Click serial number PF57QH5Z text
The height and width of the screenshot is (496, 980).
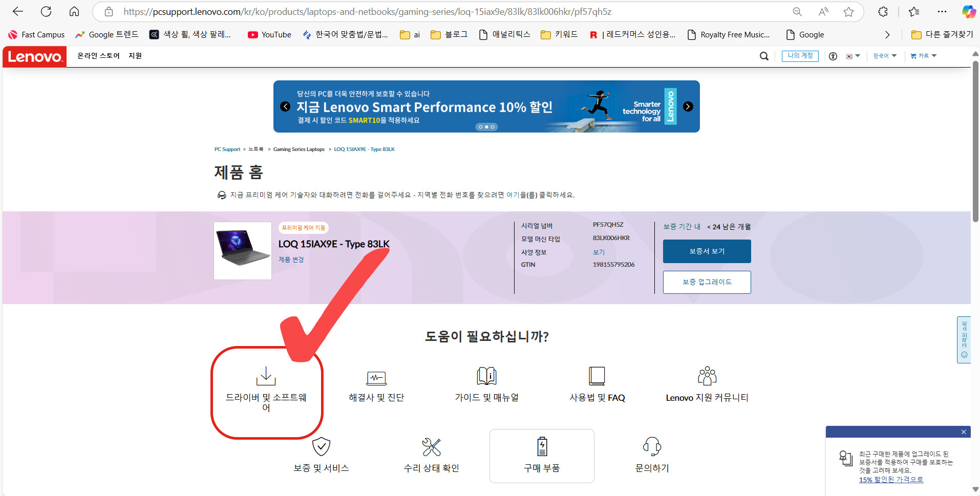(608, 225)
